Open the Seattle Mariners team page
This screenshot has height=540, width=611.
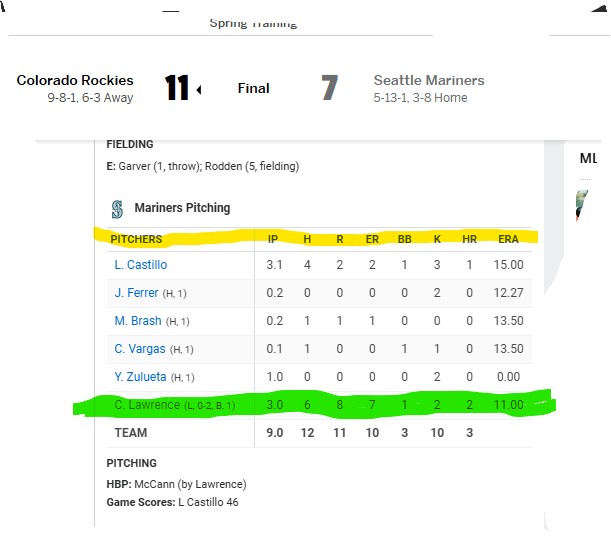click(428, 80)
